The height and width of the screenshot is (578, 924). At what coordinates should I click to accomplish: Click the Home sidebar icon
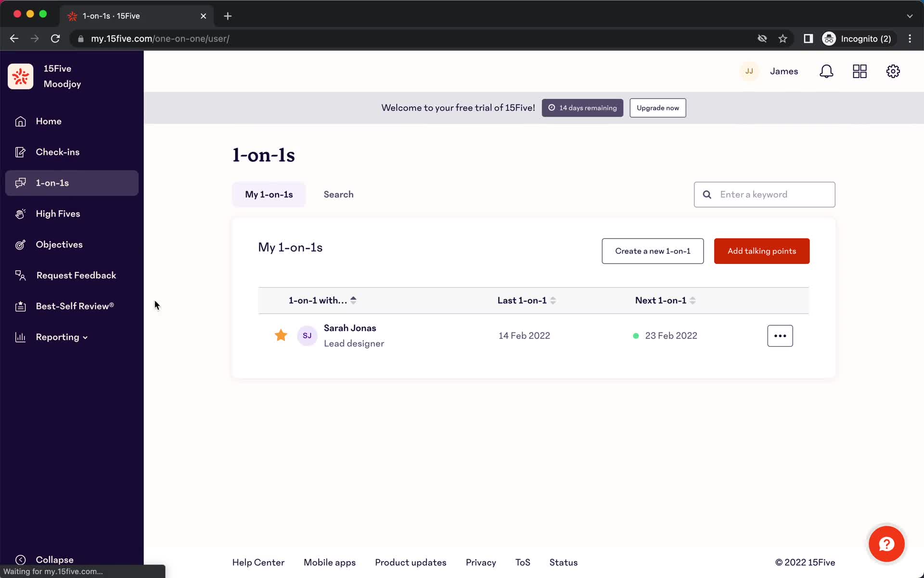(20, 120)
